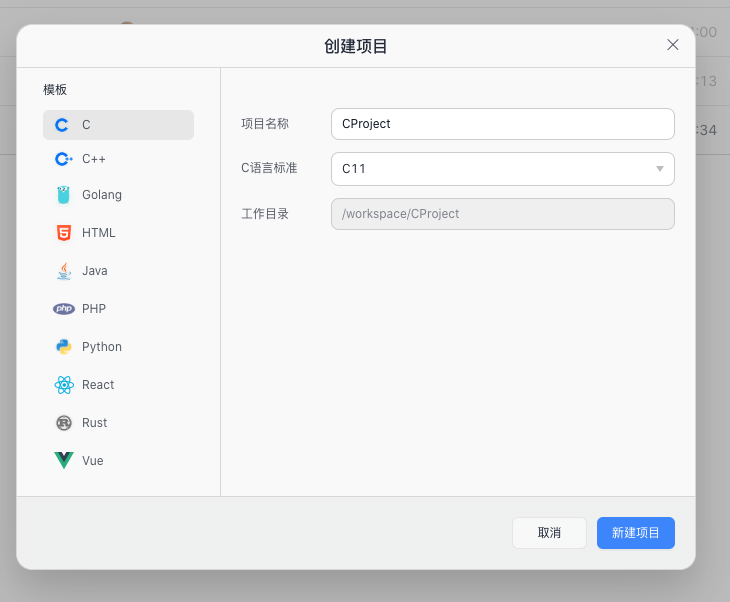Open the C语言标准 dropdown arrow
Screen dimensions: 730x602
[x=660, y=169]
